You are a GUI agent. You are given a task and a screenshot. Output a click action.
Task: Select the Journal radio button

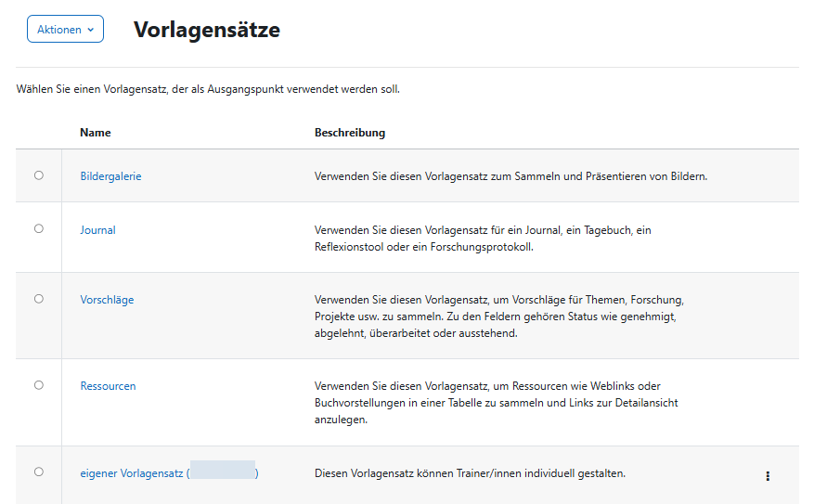pos(39,228)
